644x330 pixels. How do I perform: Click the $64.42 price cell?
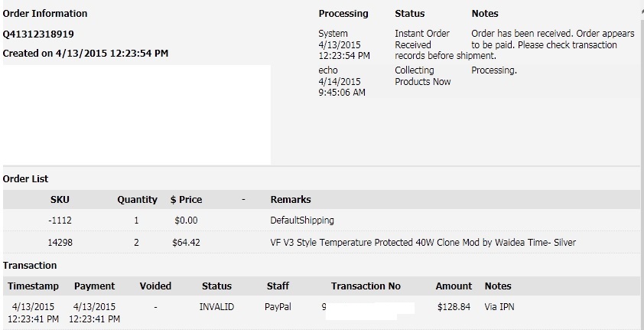coord(186,243)
